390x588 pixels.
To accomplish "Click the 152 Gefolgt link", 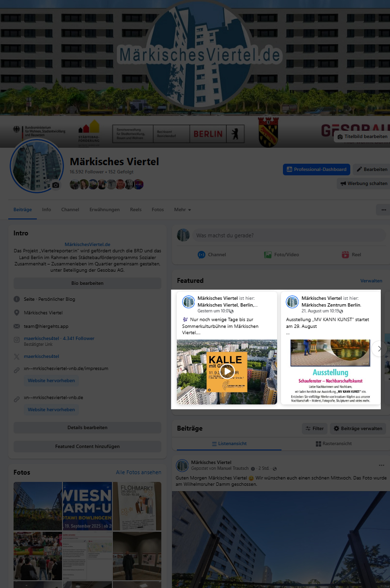I will [x=121, y=172].
